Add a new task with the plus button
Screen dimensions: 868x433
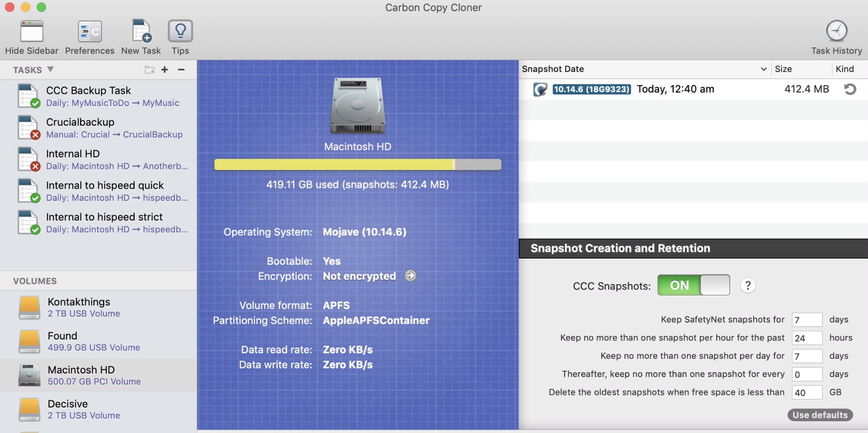click(x=165, y=70)
